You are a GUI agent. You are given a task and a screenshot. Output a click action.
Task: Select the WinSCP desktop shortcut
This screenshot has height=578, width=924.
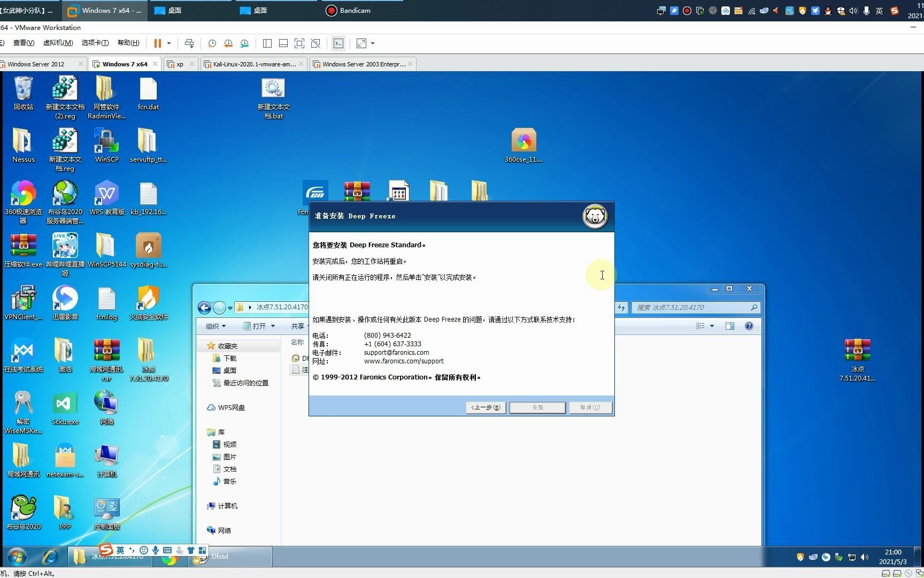pyautogui.click(x=106, y=145)
